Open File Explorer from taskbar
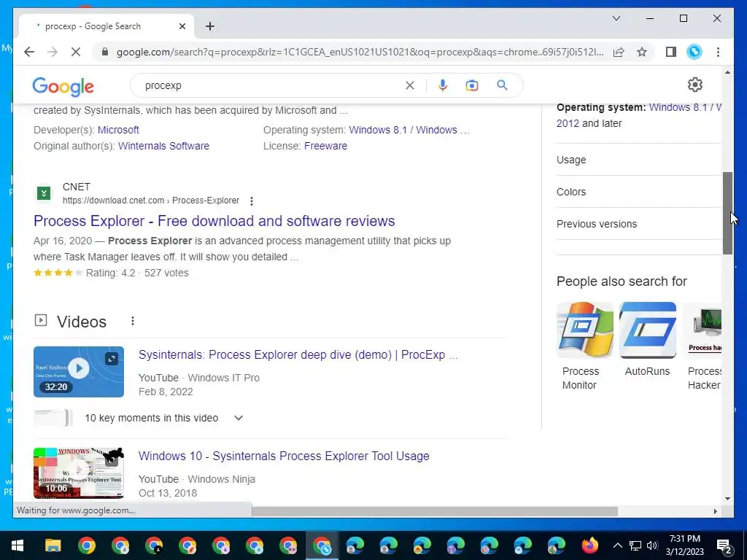The height and width of the screenshot is (560, 747). tap(53, 545)
